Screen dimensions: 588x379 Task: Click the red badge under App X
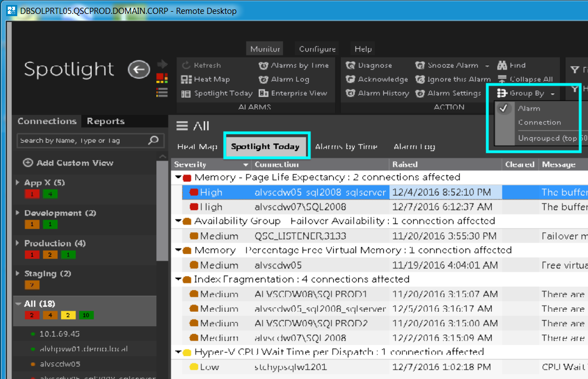pos(32,194)
